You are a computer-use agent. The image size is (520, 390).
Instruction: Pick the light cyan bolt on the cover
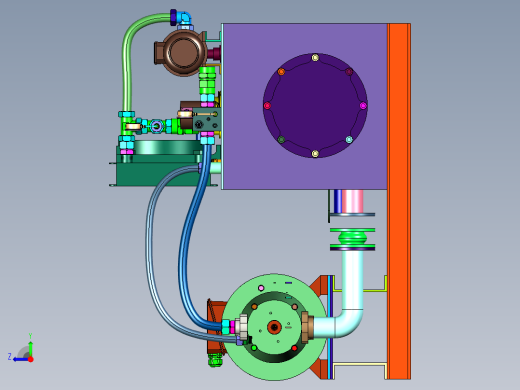coord(349,140)
